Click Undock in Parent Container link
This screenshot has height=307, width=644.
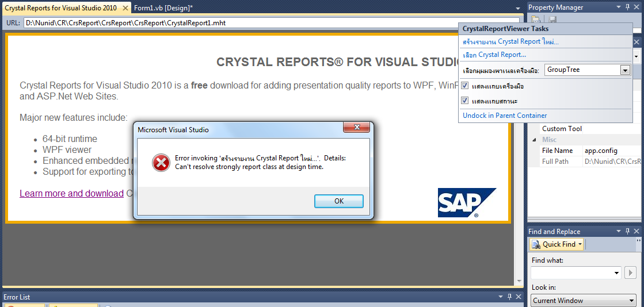coord(505,116)
